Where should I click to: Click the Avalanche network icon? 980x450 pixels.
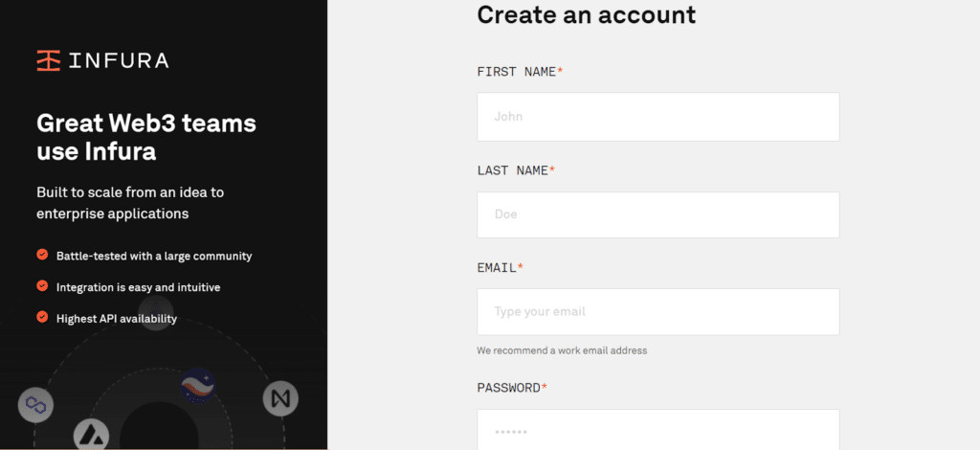point(91,435)
